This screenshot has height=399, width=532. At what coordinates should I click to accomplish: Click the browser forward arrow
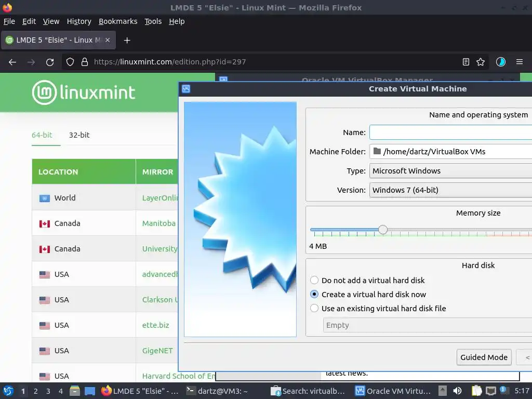[31, 62]
